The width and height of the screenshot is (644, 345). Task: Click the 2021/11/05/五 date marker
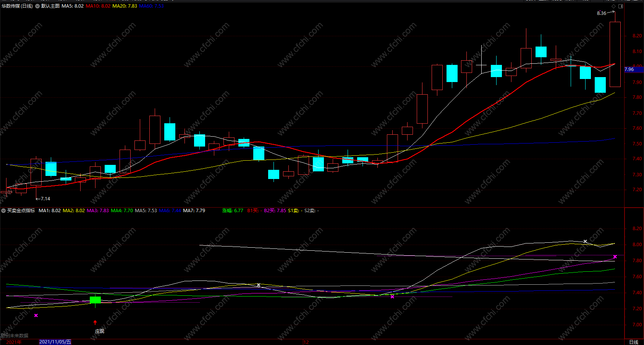pyautogui.click(x=55, y=342)
